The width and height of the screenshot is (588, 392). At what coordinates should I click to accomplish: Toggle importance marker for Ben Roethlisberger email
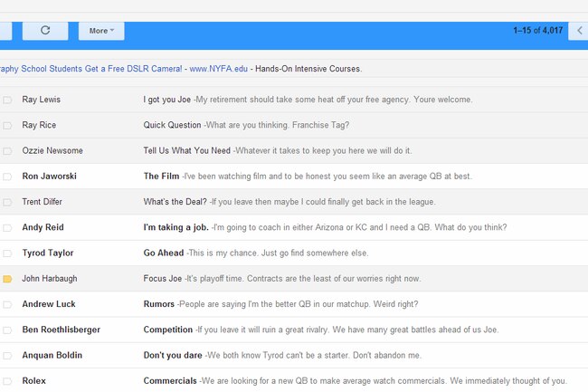[7, 330]
